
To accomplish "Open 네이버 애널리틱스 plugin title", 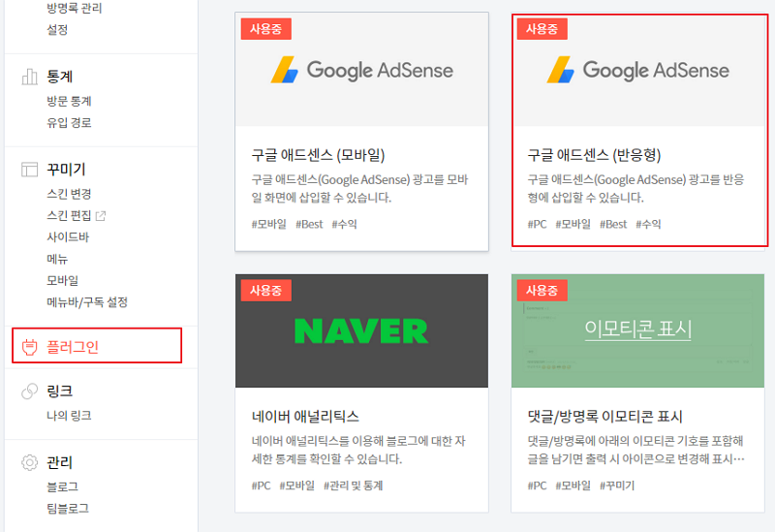I will coord(305,417).
